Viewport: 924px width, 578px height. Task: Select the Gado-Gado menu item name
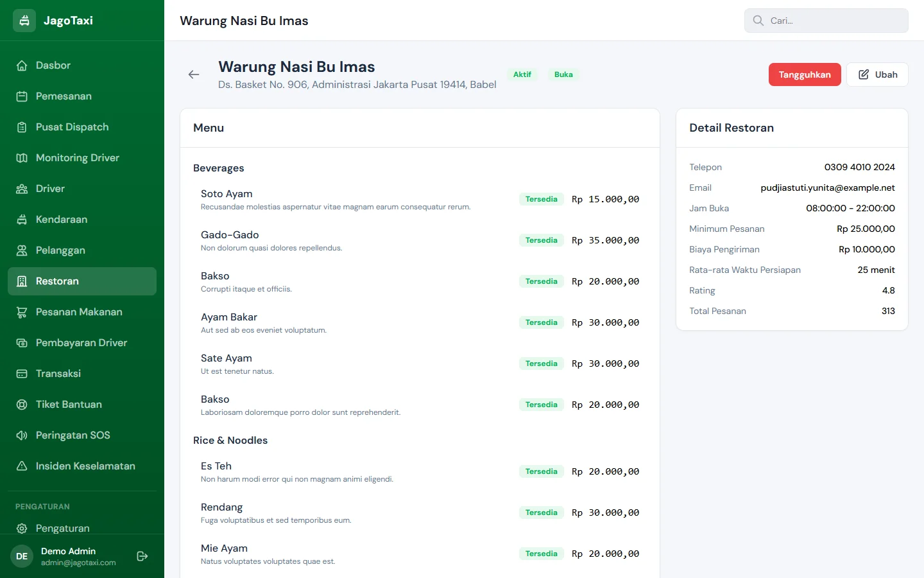(230, 235)
